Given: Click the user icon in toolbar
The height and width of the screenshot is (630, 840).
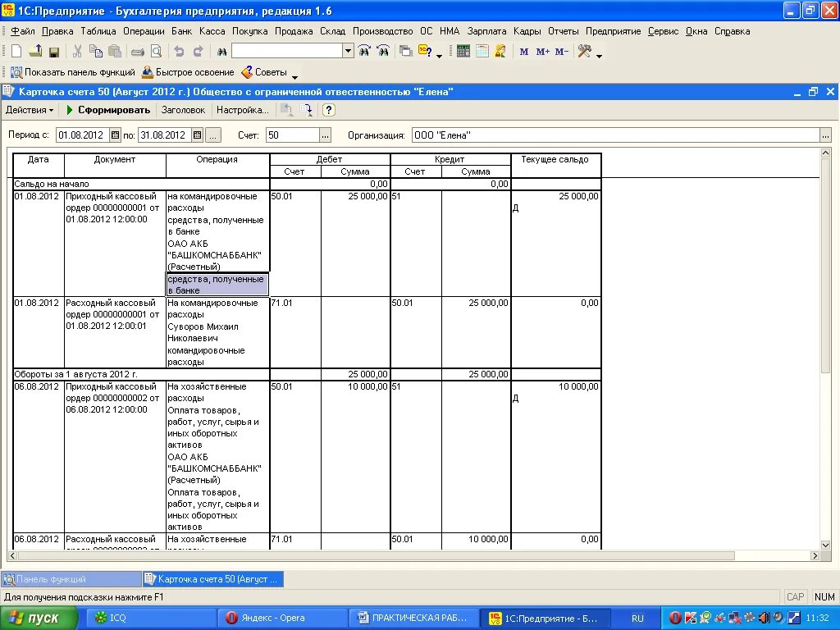Looking at the screenshot, I should (x=500, y=52).
